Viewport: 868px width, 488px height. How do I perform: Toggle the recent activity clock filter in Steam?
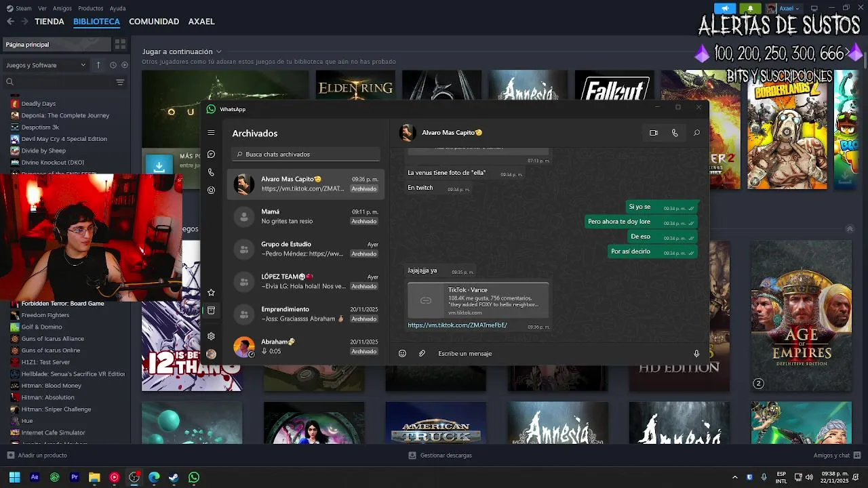tap(113, 65)
